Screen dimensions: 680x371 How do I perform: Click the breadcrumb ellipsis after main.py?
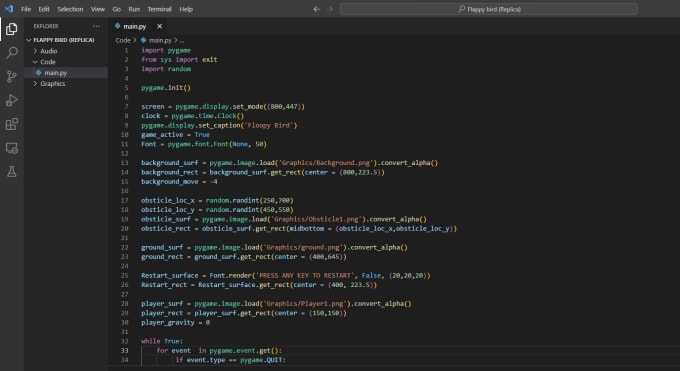click(182, 40)
